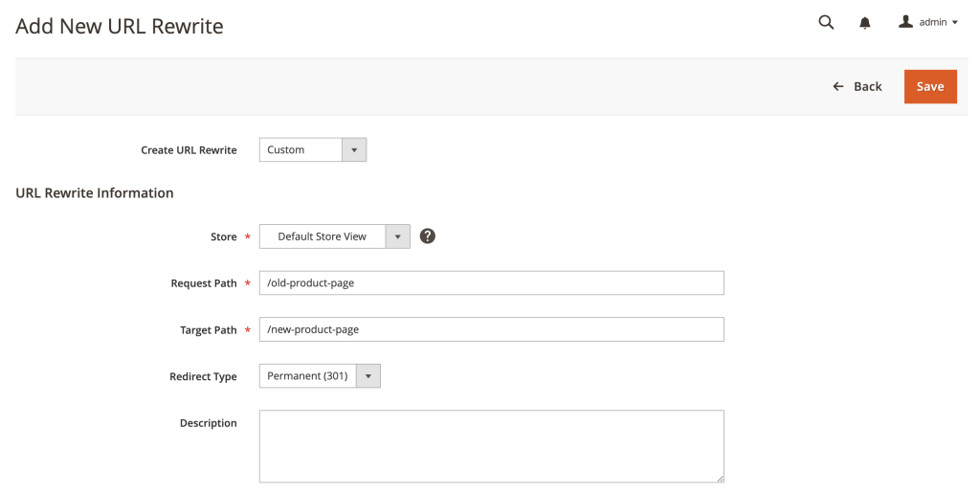Go back using the Back button text
This screenshot has height=495, width=980.
[868, 86]
